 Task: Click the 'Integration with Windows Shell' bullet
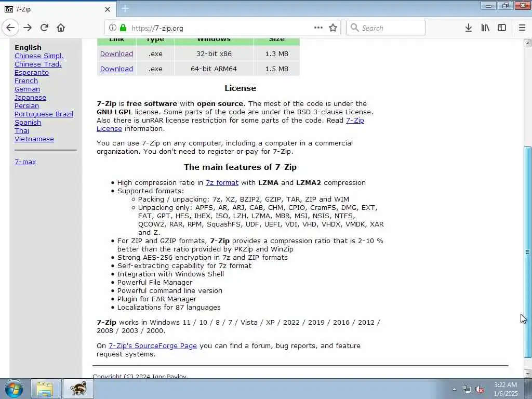coord(170,274)
